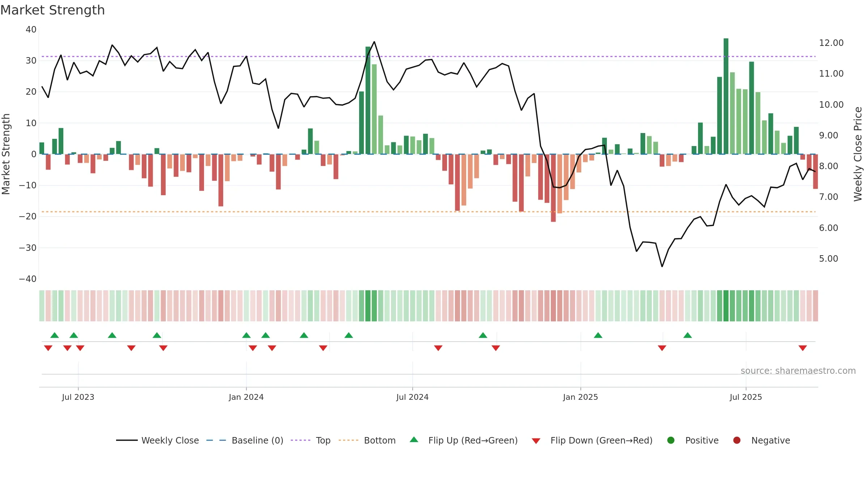Select the Weekly Close Price axis title

[x=858, y=154]
